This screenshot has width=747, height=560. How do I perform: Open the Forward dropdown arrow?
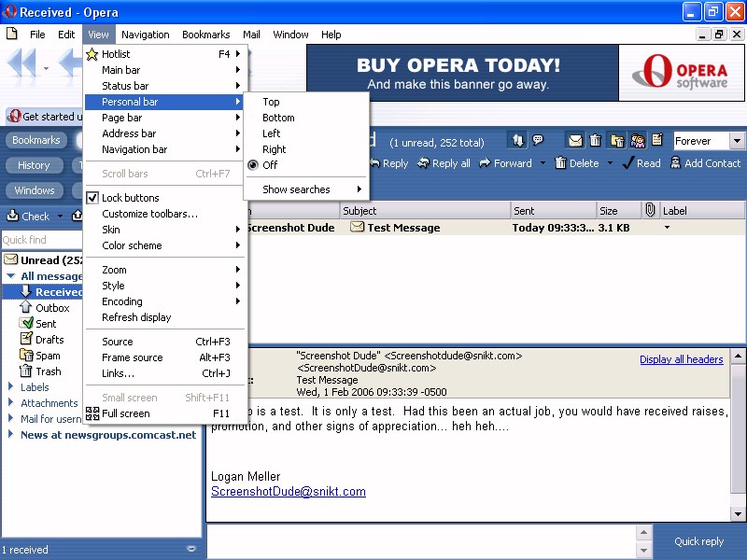pyautogui.click(x=543, y=163)
